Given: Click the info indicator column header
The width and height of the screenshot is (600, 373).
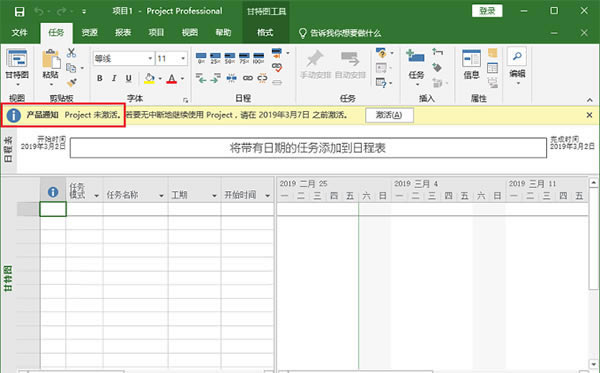Looking at the screenshot, I should tap(53, 192).
